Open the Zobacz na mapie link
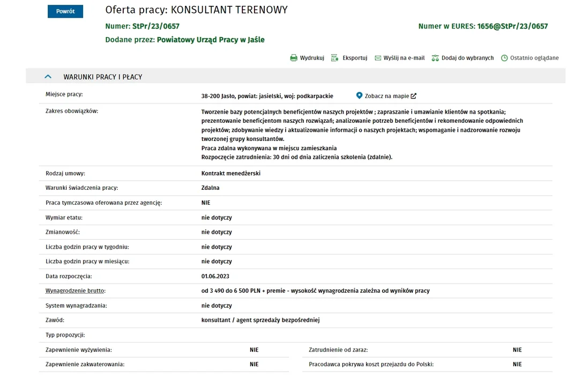Screen dimensions: 588x386 click(386, 96)
